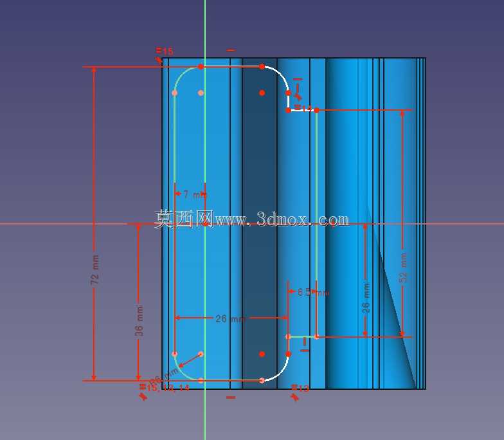Select the 7 mm horizontal dimension

pyautogui.click(x=194, y=194)
